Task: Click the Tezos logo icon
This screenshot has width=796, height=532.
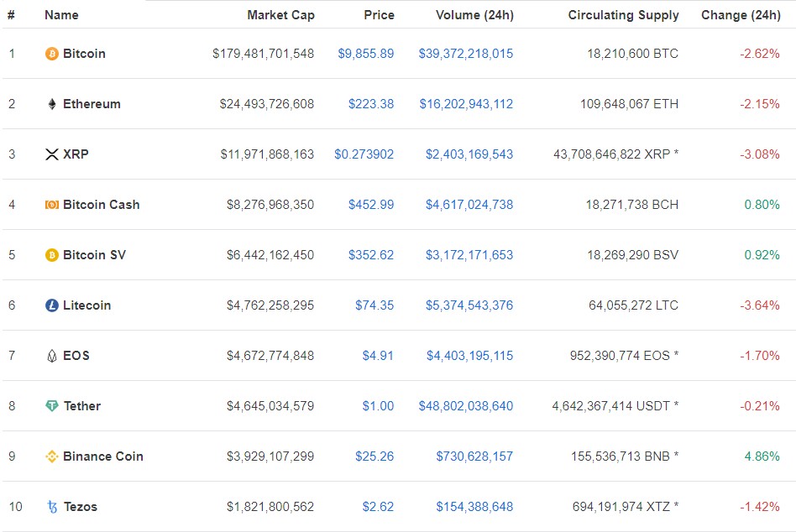Action: pos(52,507)
